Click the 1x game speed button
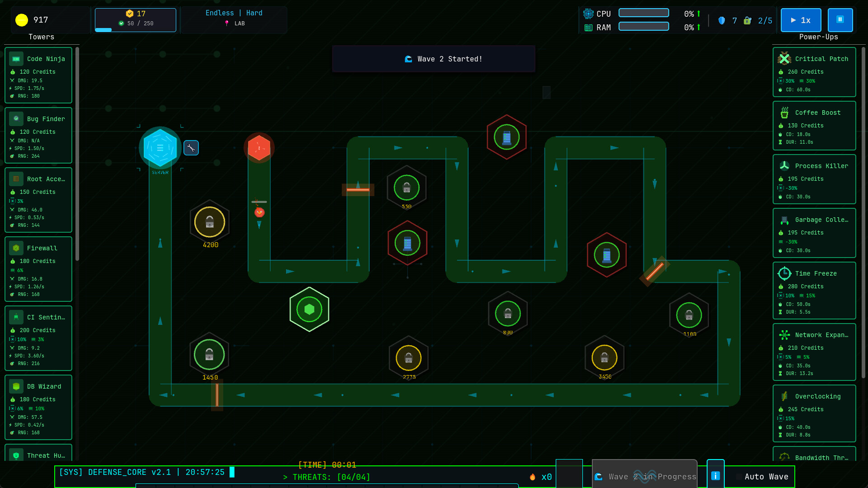868x488 pixels. [x=801, y=20]
